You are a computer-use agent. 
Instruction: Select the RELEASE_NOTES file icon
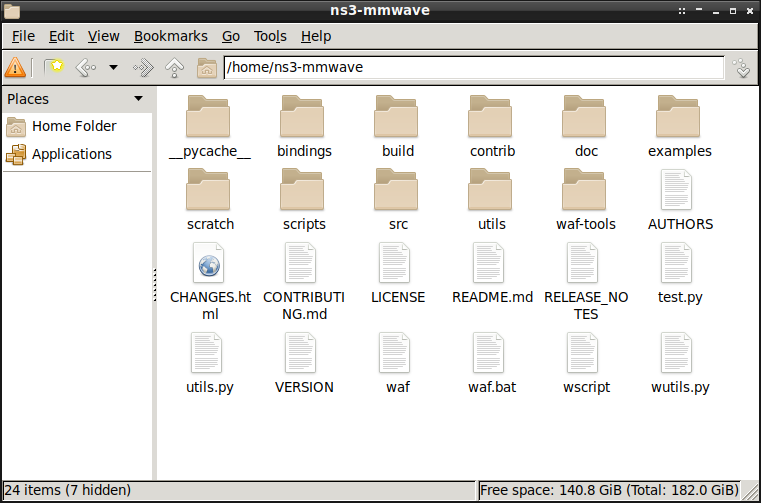(582, 263)
